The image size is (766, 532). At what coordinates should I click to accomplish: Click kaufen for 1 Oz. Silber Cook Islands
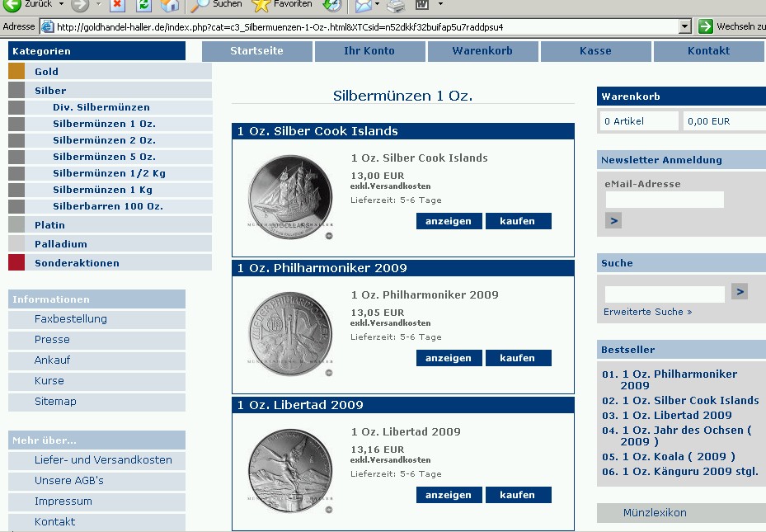tap(518, 221)
